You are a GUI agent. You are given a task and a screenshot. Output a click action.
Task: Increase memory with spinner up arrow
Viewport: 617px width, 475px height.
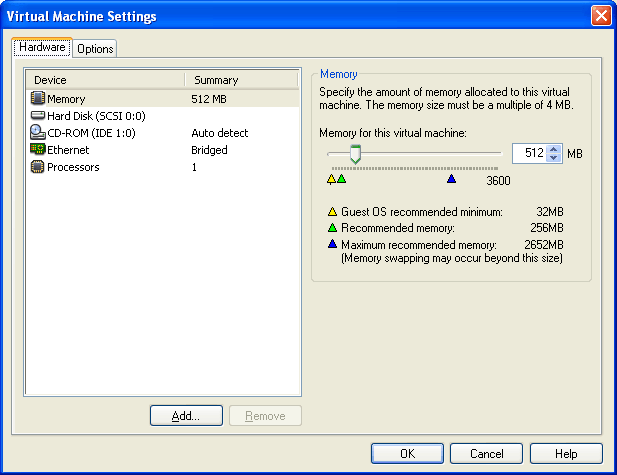[x=554, y=148]
